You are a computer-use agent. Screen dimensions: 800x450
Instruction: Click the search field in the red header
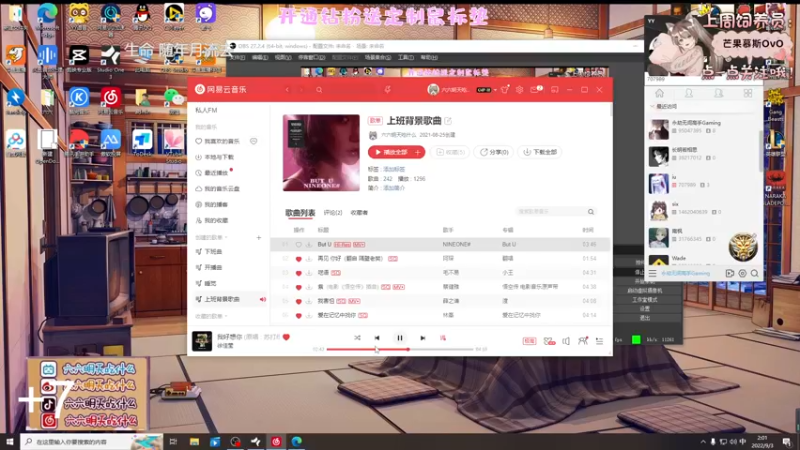pos(346,90)
